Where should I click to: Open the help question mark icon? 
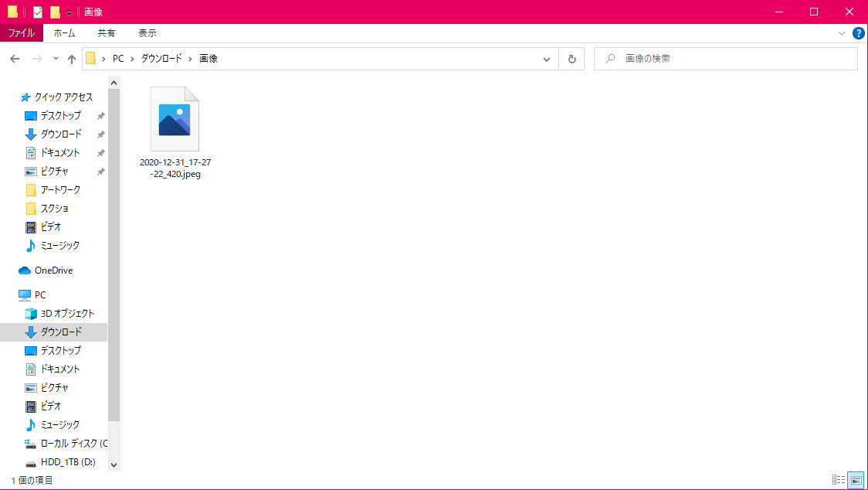click(x=859, y=33)
